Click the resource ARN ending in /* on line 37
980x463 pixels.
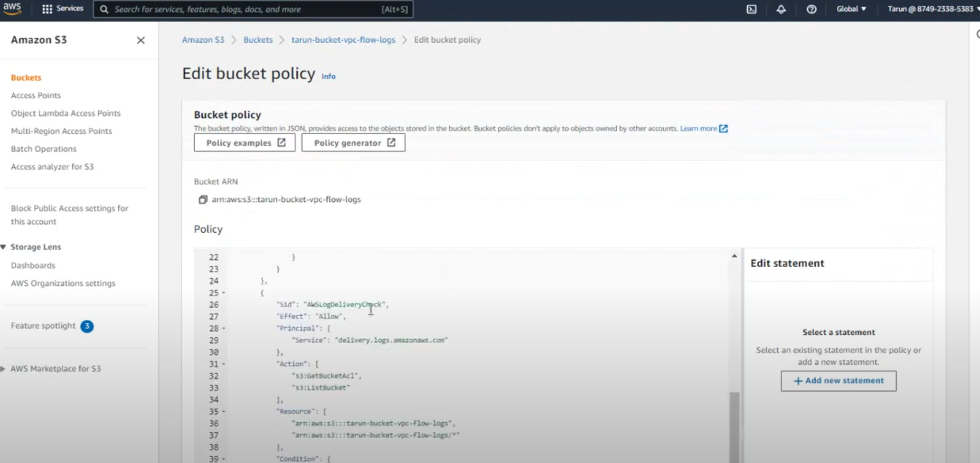(x=375, y=436)
